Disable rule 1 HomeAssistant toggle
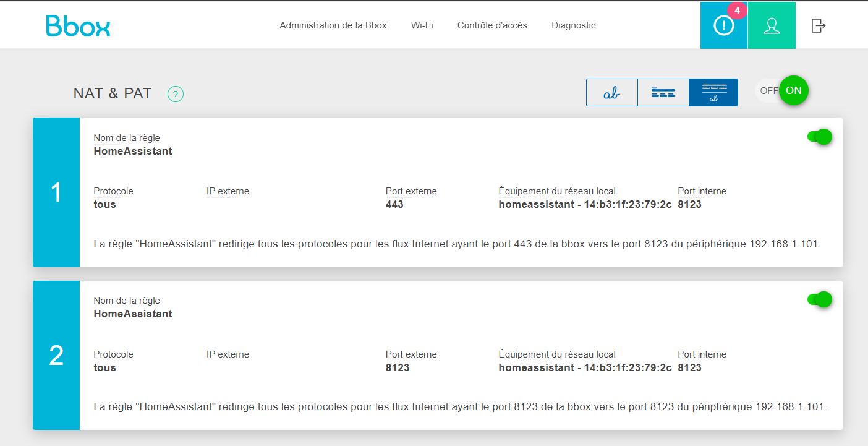 point(820,137)
